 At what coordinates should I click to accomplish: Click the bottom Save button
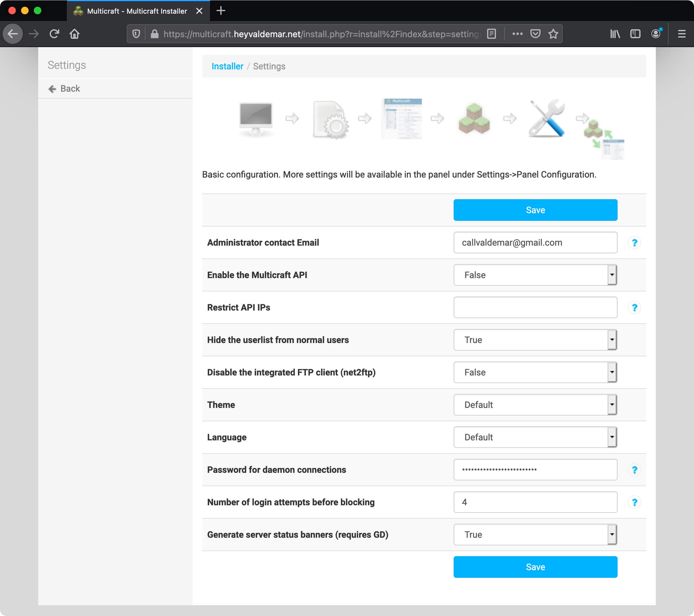[x=535, y=567]
